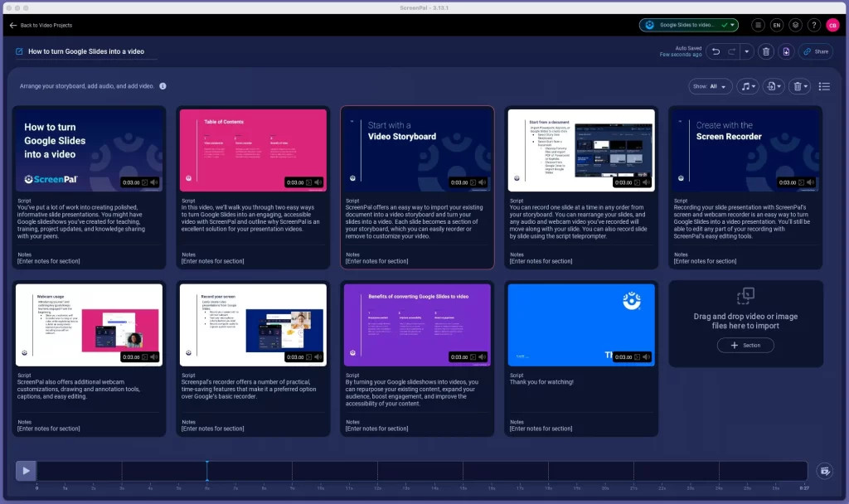Select the Benefits of converting slide thumbnail

point(417,325)
